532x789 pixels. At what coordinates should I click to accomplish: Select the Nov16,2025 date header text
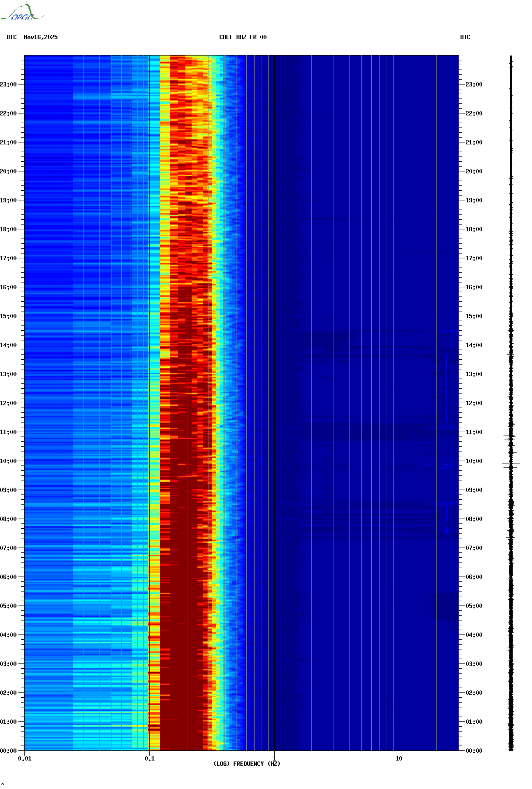point(41,37)
